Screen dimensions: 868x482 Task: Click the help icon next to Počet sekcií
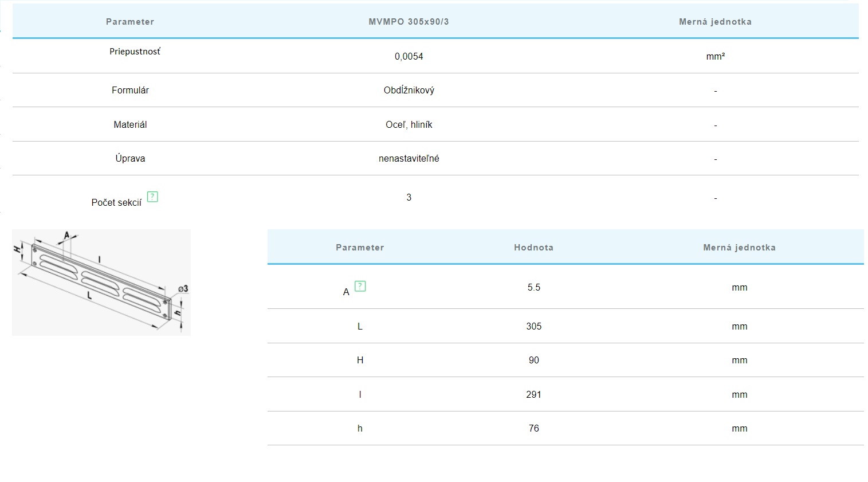(x=152, y=197)
